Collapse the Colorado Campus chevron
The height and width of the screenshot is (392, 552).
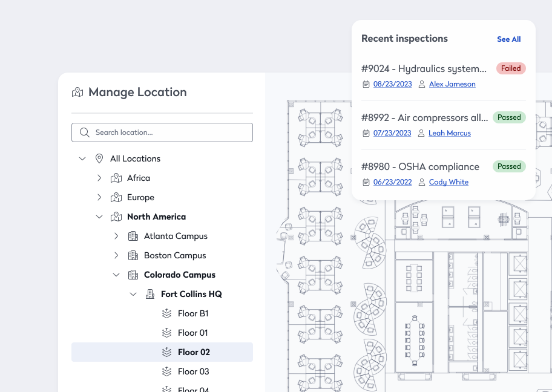click(x=116, y=275)
